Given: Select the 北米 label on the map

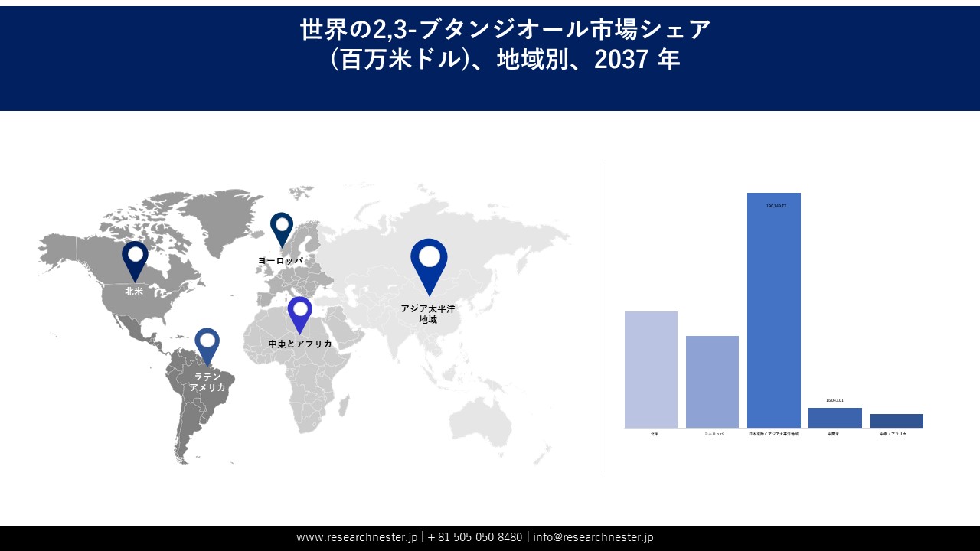Looking at the screenshot, I should (134, 292).
